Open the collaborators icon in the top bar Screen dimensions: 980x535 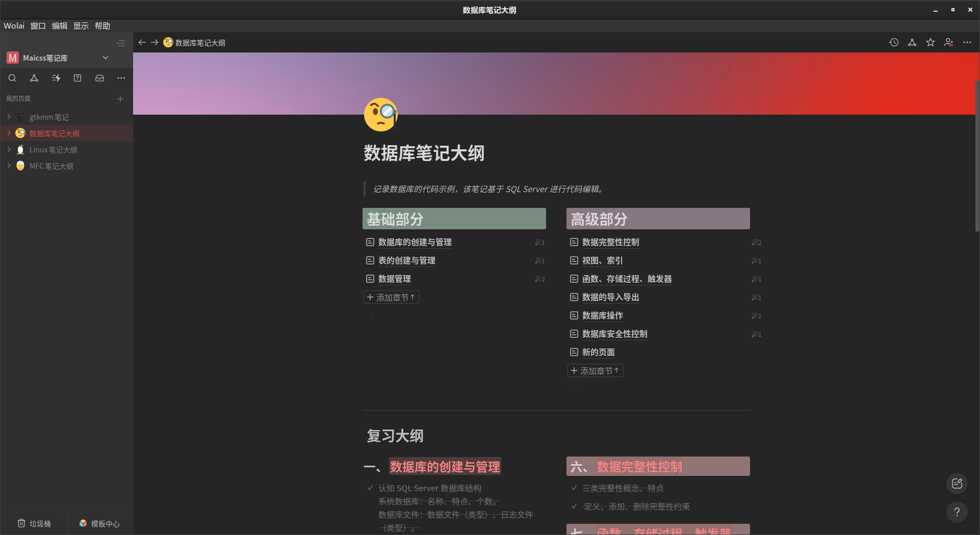(x=949, y=42)
